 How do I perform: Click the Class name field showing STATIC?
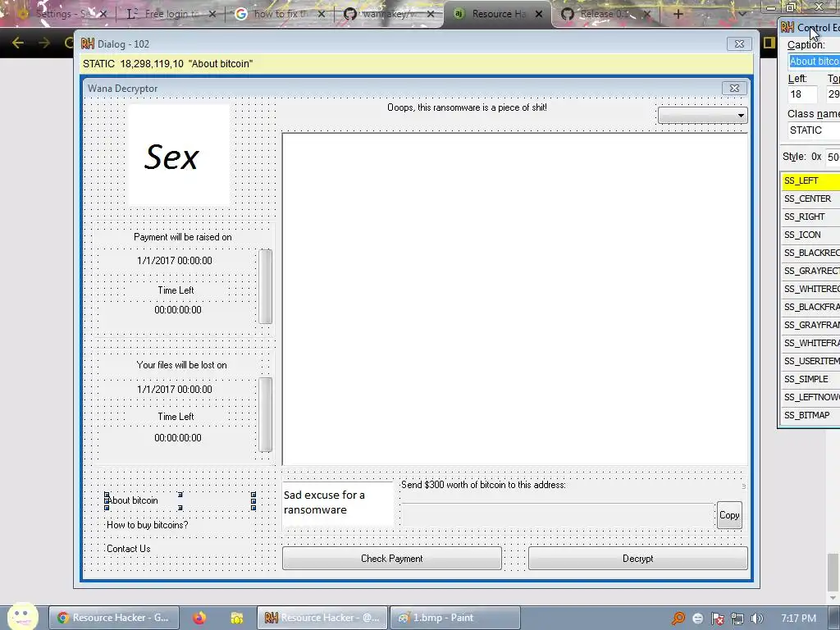tap(814, 130)
